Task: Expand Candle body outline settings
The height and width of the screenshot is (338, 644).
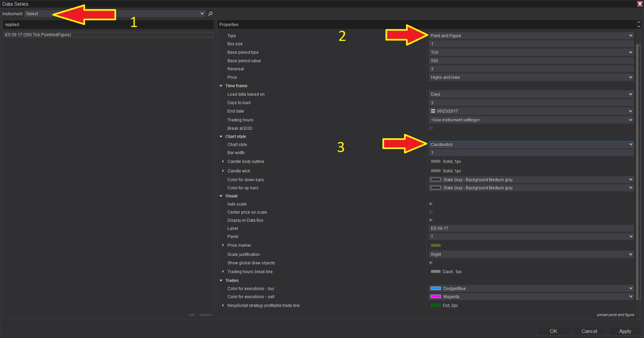Action: coord(223,162)
